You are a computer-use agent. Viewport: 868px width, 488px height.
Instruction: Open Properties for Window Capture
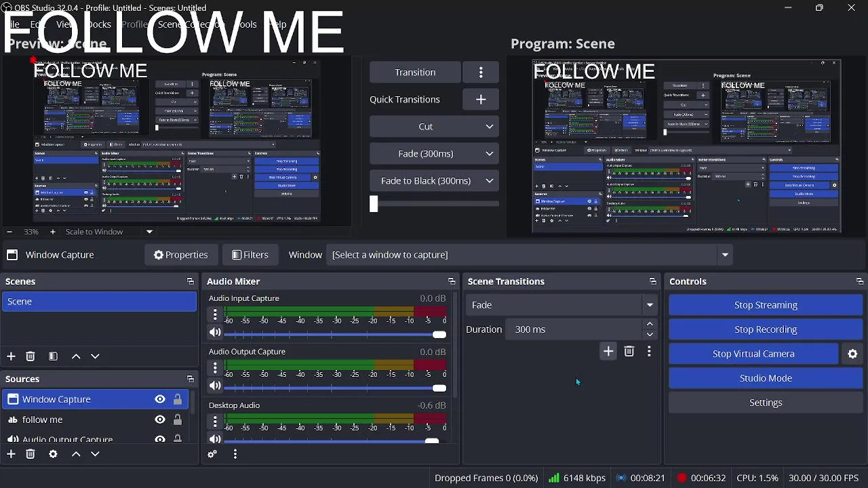[x=180, y=255]
